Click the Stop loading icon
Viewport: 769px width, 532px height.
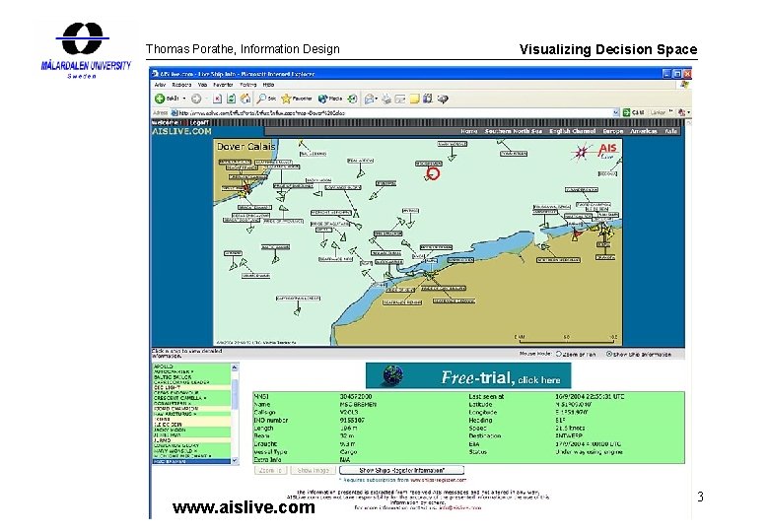click(x=217, y=99)
